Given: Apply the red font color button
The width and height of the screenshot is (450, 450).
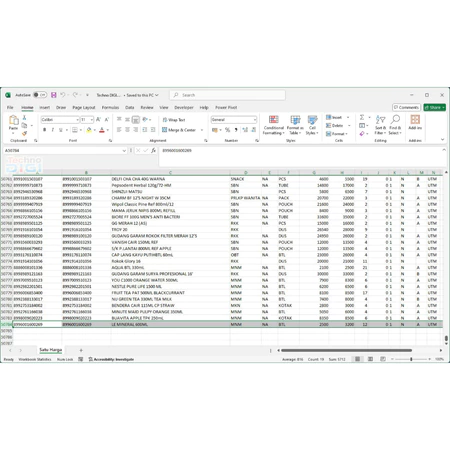Looking at the screenshot, I should [x=102, y=130].
